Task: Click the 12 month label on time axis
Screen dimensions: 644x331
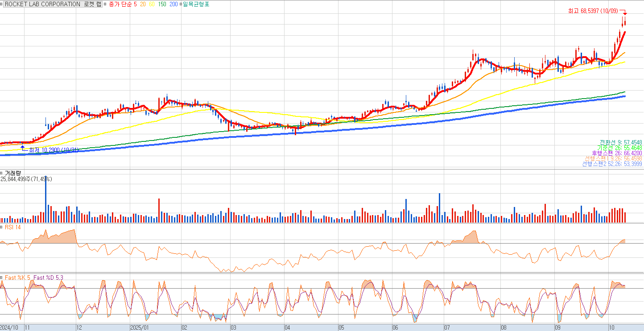Action: click(79, 327)
